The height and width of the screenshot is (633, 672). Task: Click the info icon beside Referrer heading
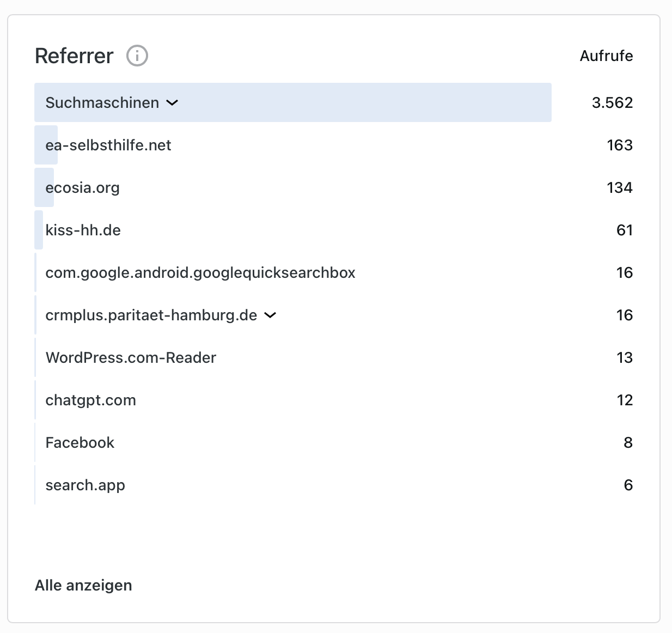pos(137,56)
